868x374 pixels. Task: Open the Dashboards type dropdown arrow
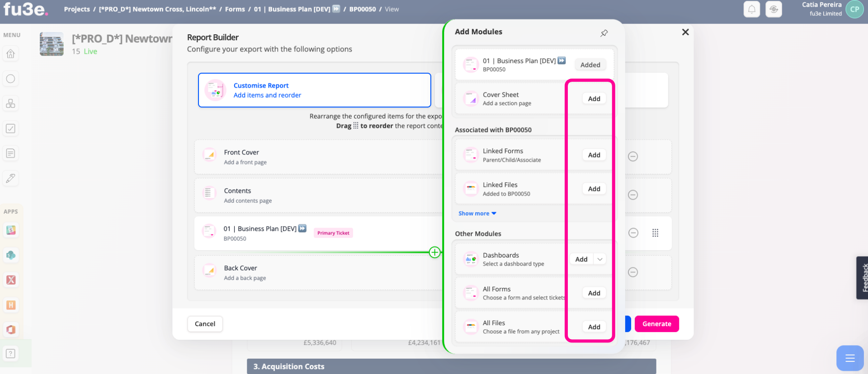point(600,259)
